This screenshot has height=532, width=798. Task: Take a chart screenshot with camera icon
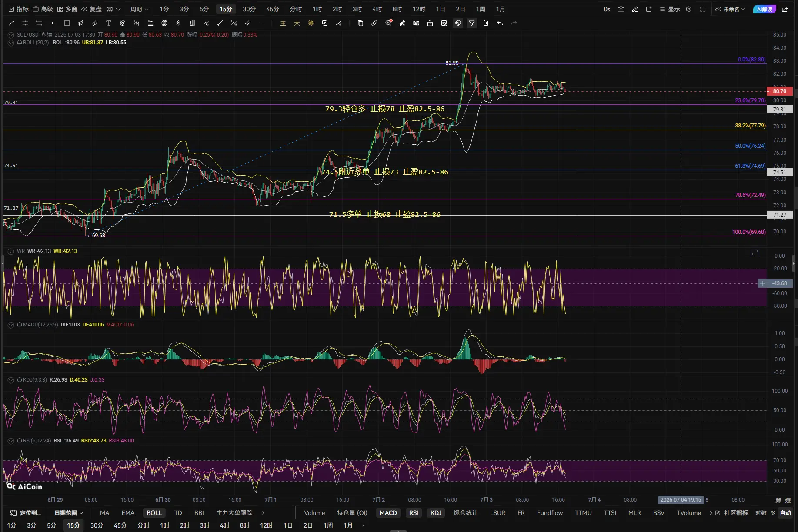621,9
